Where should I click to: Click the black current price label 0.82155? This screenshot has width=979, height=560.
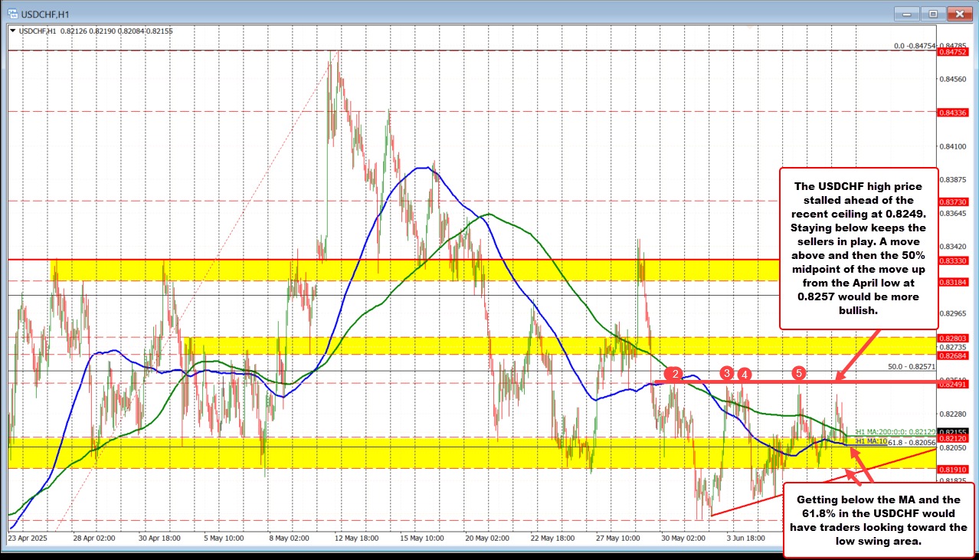[953, 432]
